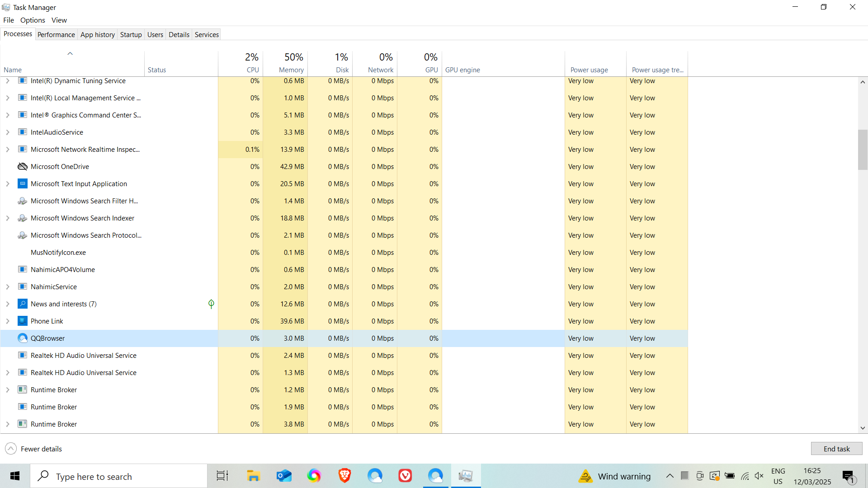Show hidden tray icons chevron
The height and width of the screenshot is (488, 868).
coord(670,476)
